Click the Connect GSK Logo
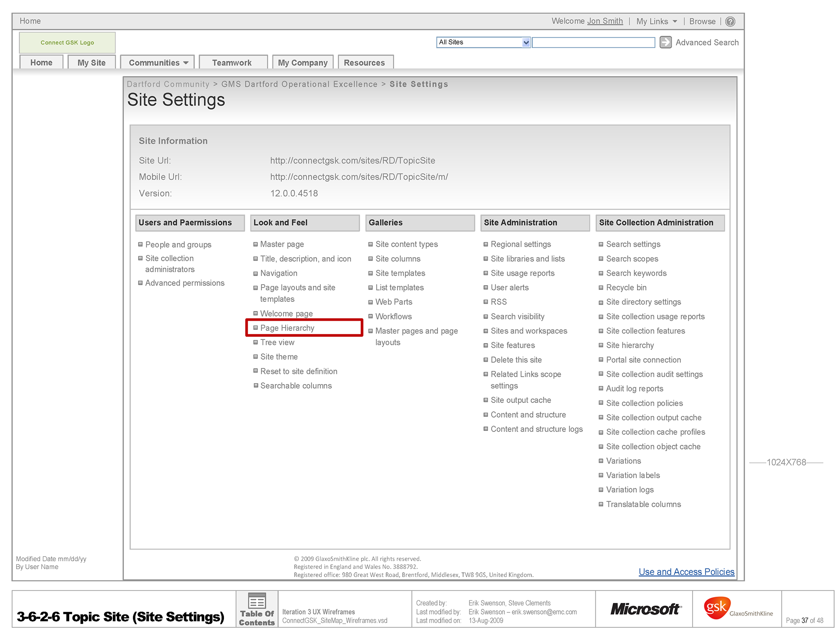 point(67,42)
